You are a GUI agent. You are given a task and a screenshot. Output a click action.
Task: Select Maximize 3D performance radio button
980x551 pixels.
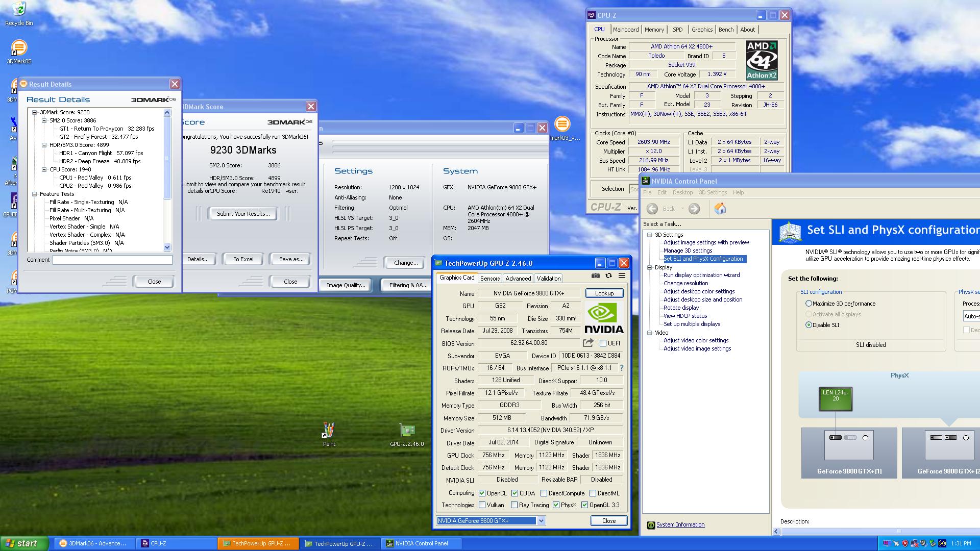click(x=808, y=303)
